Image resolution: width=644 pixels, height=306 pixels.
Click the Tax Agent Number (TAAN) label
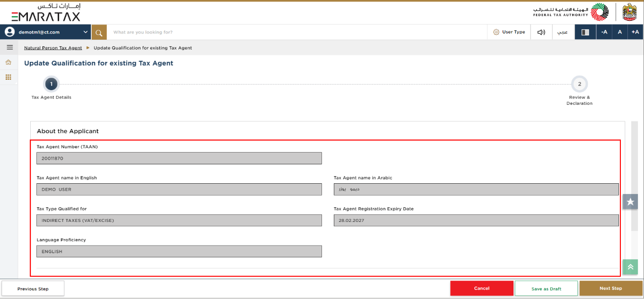click(x=67, y=147)
